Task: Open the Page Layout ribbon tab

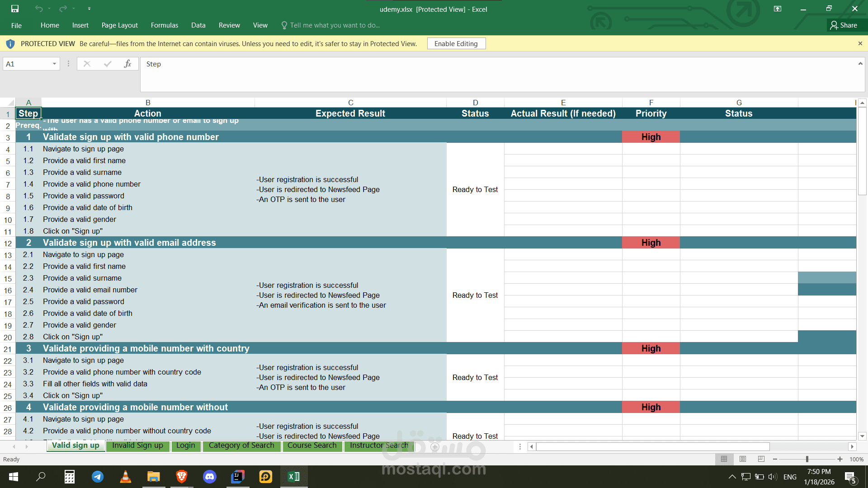Action: pos(120,25)
